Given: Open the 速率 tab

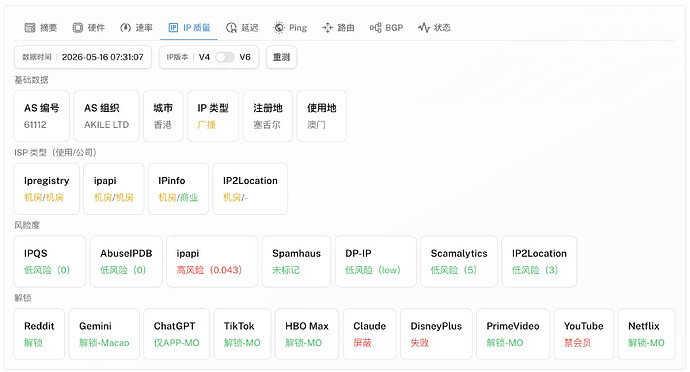Looking at the screenshot, I should tap(136, 28).
